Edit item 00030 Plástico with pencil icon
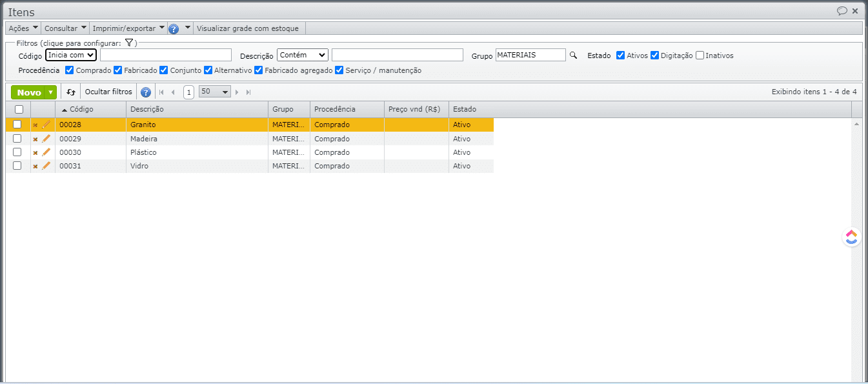Image resolution: width=868 pixels, height=384 pixels. pyautogui.click(x=46, y=152)
